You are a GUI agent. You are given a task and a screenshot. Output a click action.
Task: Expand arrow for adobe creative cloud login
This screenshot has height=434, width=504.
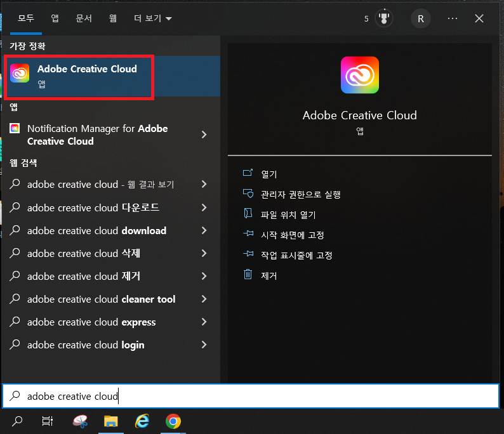204,345
